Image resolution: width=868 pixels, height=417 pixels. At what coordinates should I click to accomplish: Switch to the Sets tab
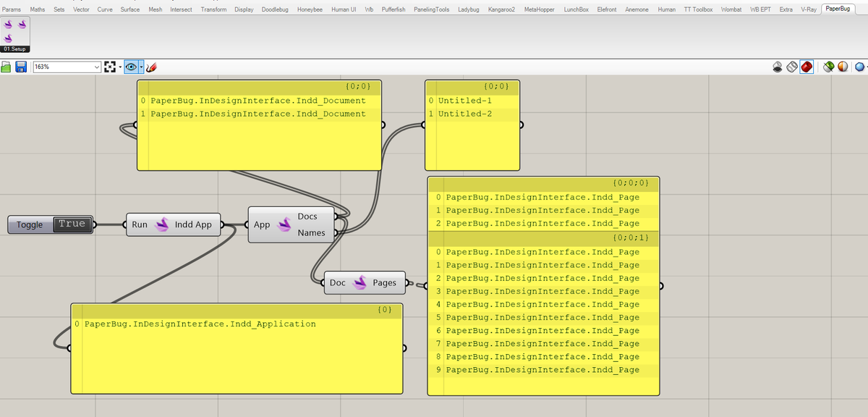[x=59, y=9]
